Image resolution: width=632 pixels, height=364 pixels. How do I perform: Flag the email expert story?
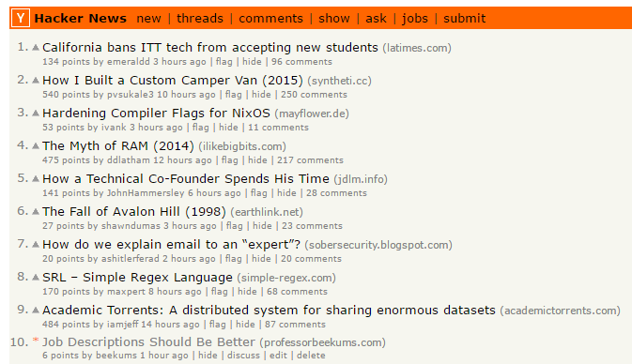(x=234, y=259)
